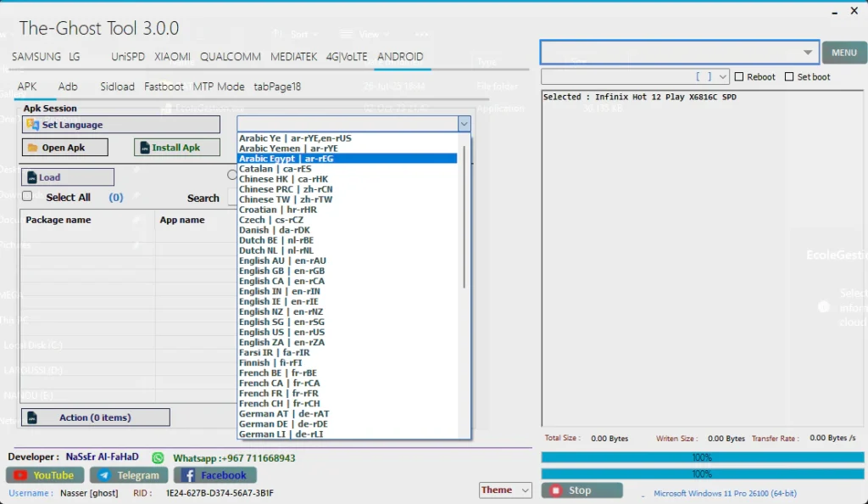Click the green WhatsApp icon
Viewport: 868px width, 504px height.
(158, 457)
